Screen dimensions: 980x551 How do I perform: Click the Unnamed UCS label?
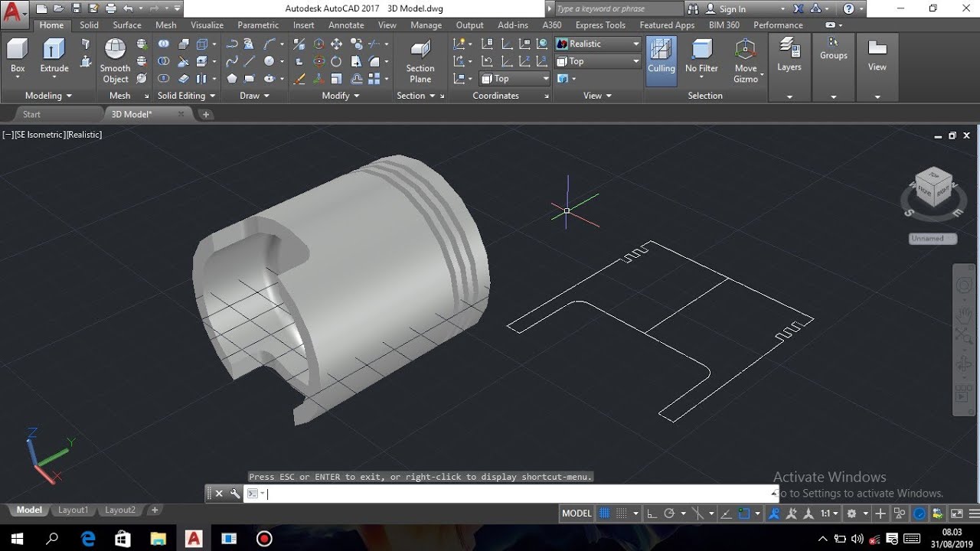pos(933,239)
